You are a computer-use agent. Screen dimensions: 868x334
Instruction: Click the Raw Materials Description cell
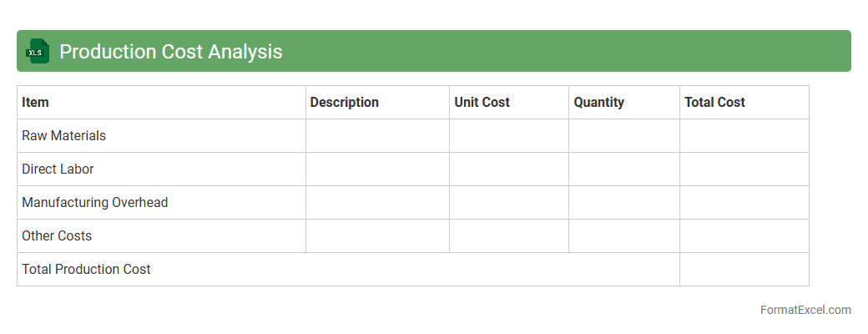(x=377, y=135)
